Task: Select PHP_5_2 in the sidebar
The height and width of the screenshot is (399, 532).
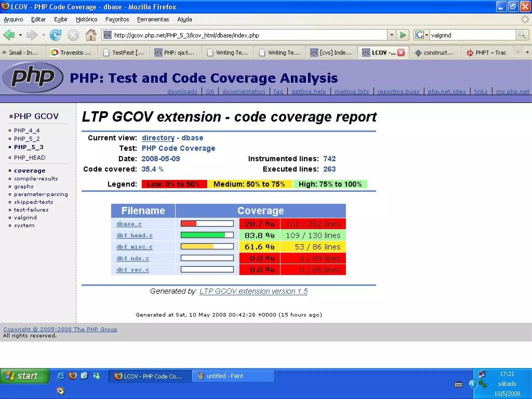Action: (27, 139)
